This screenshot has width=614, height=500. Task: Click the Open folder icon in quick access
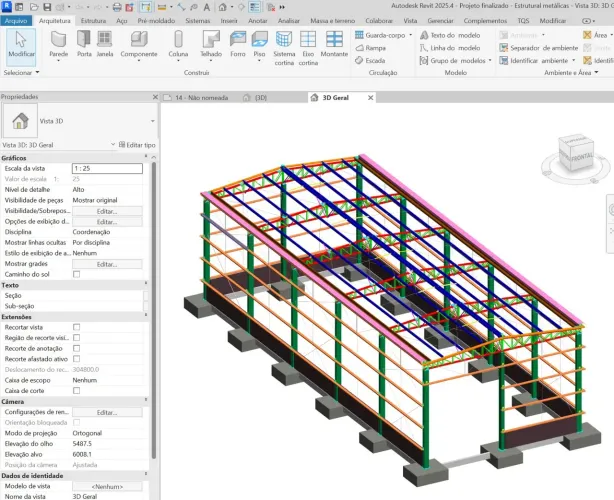pos(34,7)
